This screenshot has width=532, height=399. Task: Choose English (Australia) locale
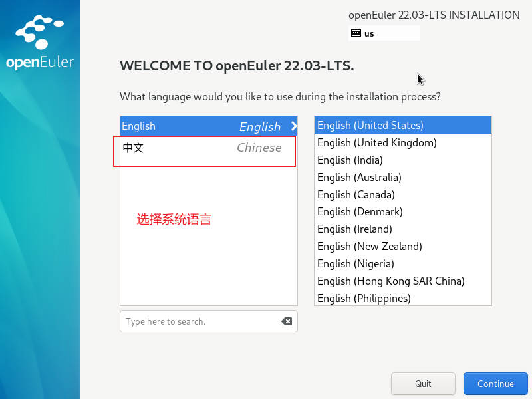[403, 177]
